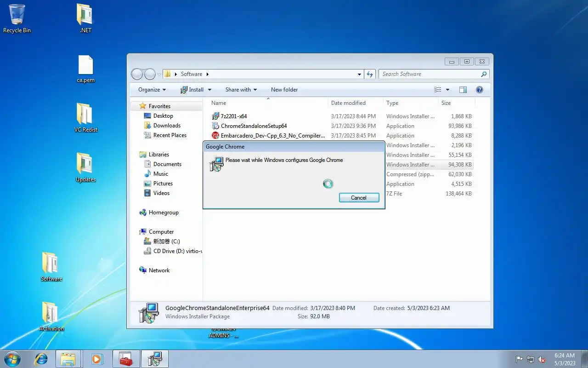Open the Explorer Help icon
This screenshot has height=368, width=588.
click(x=479, y=90)
